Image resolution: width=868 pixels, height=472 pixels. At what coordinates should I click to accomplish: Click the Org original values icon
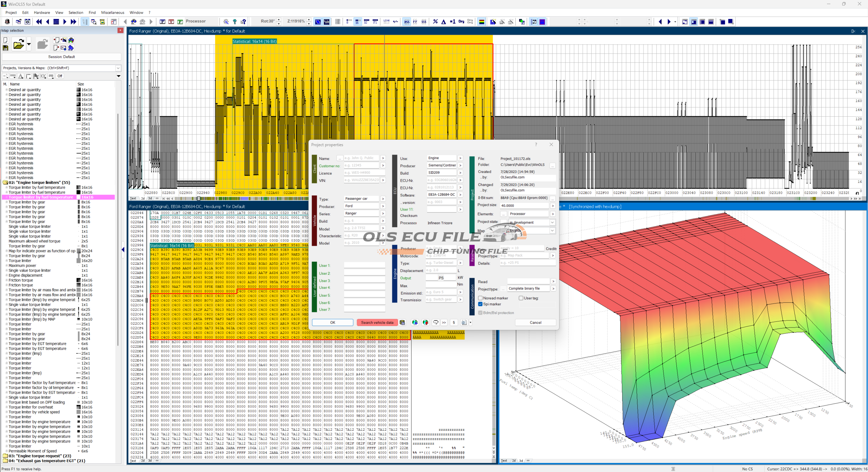coord(461,22)
